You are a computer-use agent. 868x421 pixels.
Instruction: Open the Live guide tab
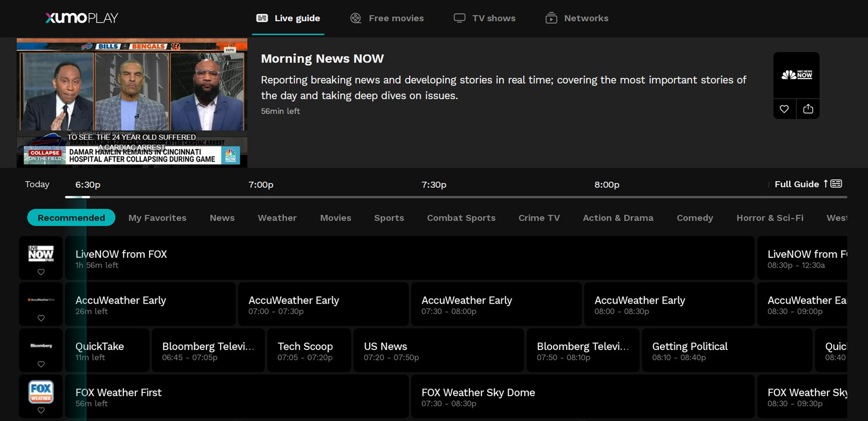[x=288, y=18]
